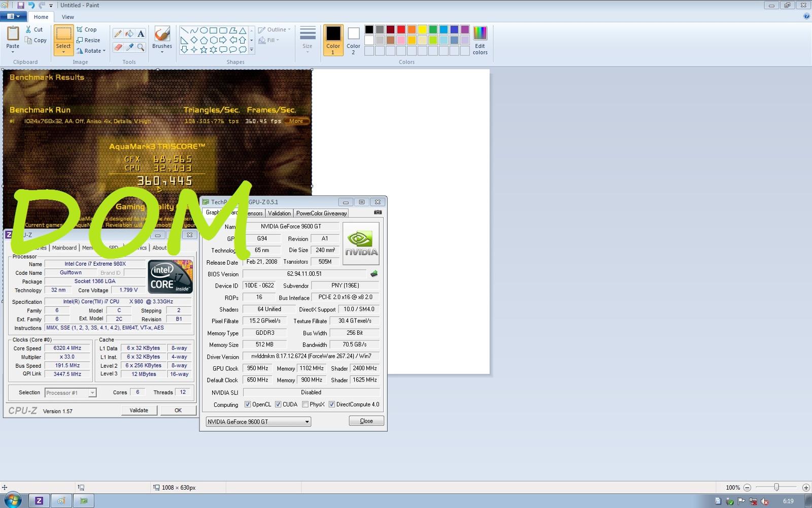Click the Save icon in Paint title bar
Viewport: 812px width, 508px height.
pyautogui.click(x=21, y=5)
